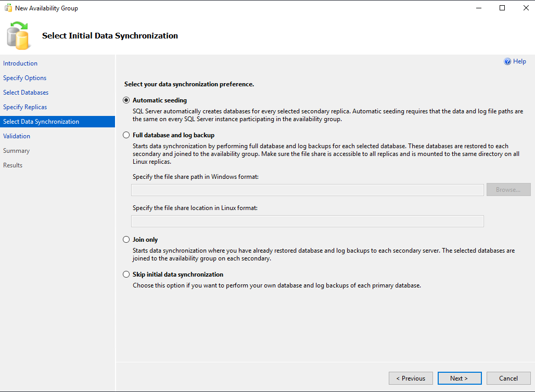This screenshot has height=392, width=535.
Task: Maximize the New Availability Group window
Action: 502,8
